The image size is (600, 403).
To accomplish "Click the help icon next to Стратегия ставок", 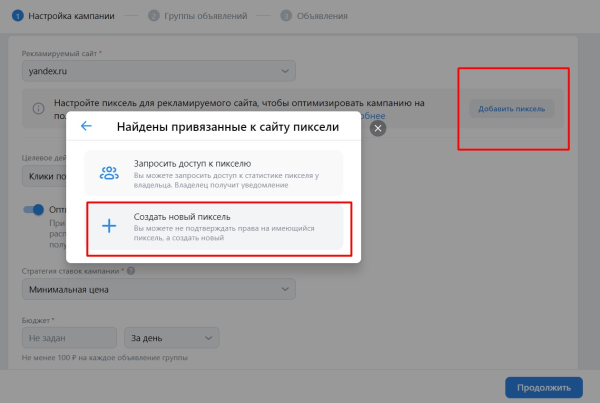I will point(131,270).
